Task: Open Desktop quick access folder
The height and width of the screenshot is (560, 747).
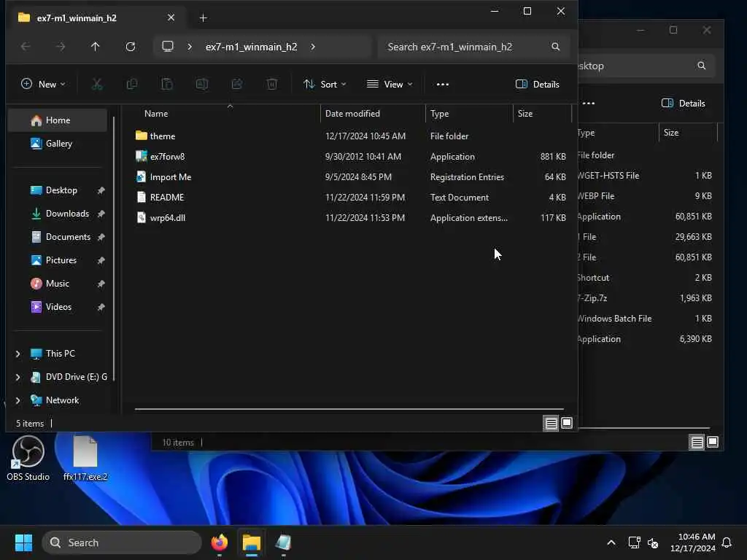Action: click(61, 190)
